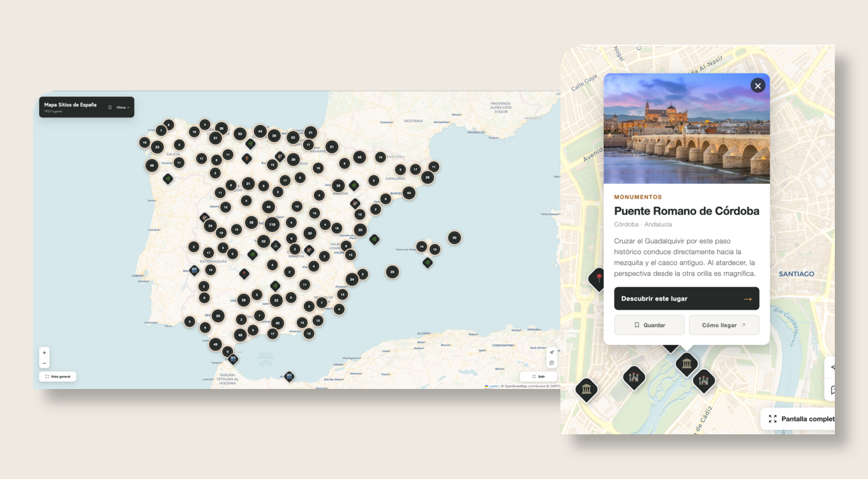Viewport: 868px width, 479px height.
Task: Open the Leaflet attribution link
Action: 493,386
